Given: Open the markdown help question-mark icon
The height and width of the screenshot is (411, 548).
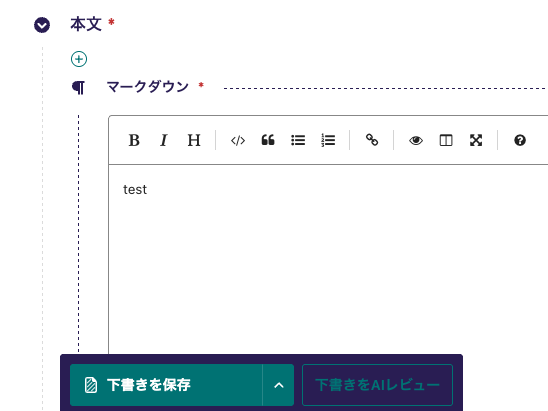Looking at the screenshot, I should pyautogui.click(x=520, y=140).
